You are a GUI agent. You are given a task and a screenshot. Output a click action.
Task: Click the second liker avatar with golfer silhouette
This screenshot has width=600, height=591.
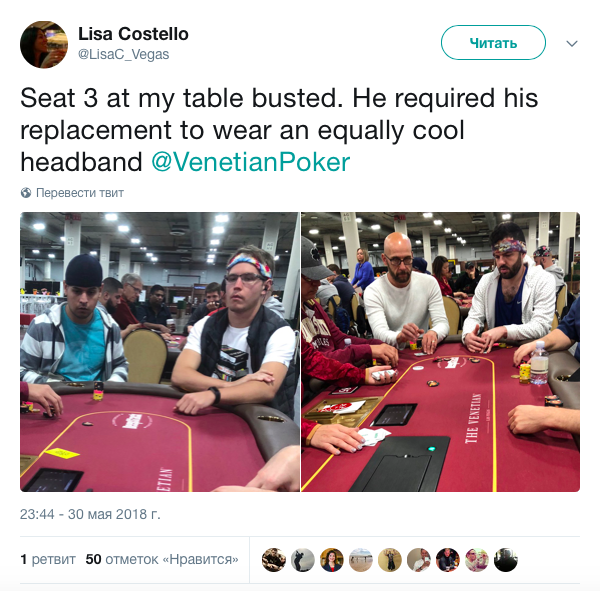(303, 560)
